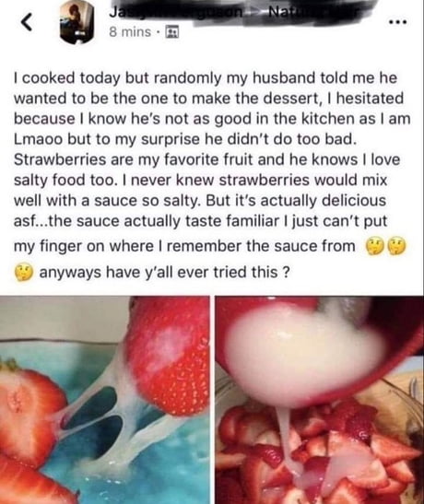This screenshot has height=504, width=424.
Task: Click the arrow between poster and group name
Action: 258,13
